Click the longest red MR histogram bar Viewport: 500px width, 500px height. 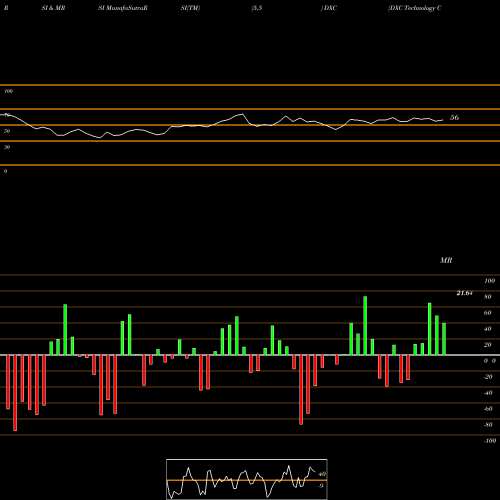pyautogui.click(x=15, y=393)
